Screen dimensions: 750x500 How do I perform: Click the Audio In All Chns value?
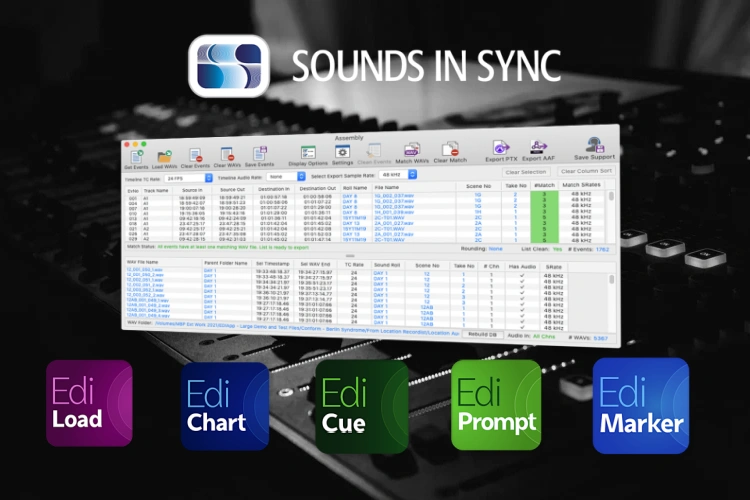(x=544, y=336)
